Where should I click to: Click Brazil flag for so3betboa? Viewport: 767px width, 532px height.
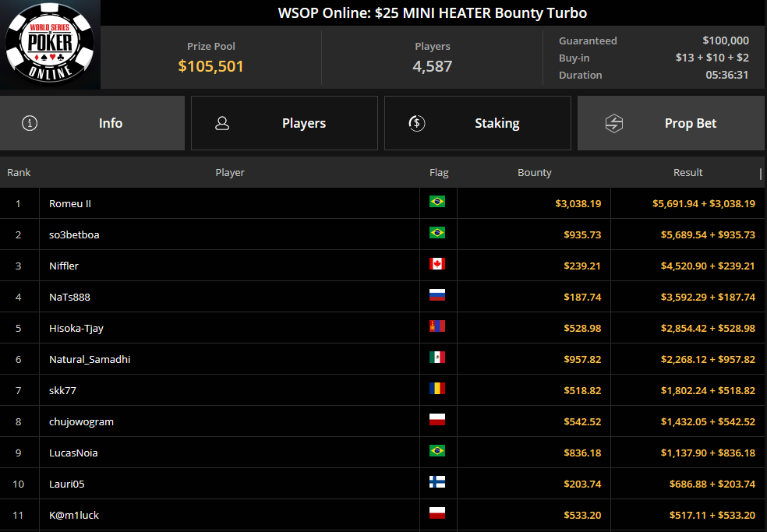click(437, 233)
